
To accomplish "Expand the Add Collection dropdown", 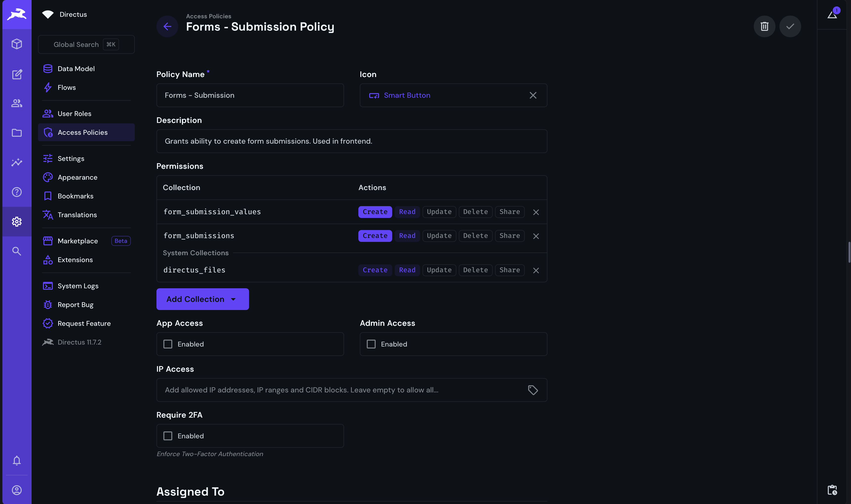I will click(x=202, y=299).
